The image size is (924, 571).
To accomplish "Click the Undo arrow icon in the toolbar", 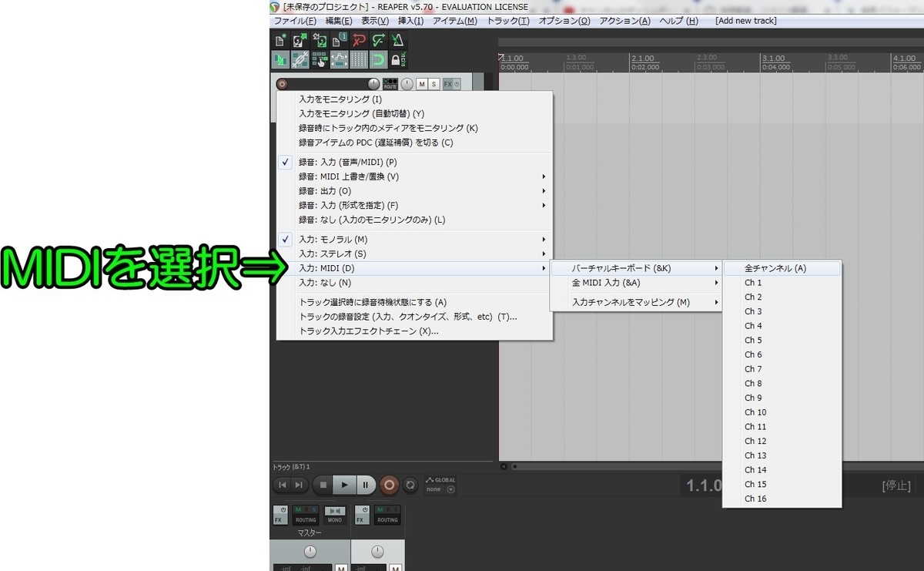I will pyautogui.click(x=359, y=40).
